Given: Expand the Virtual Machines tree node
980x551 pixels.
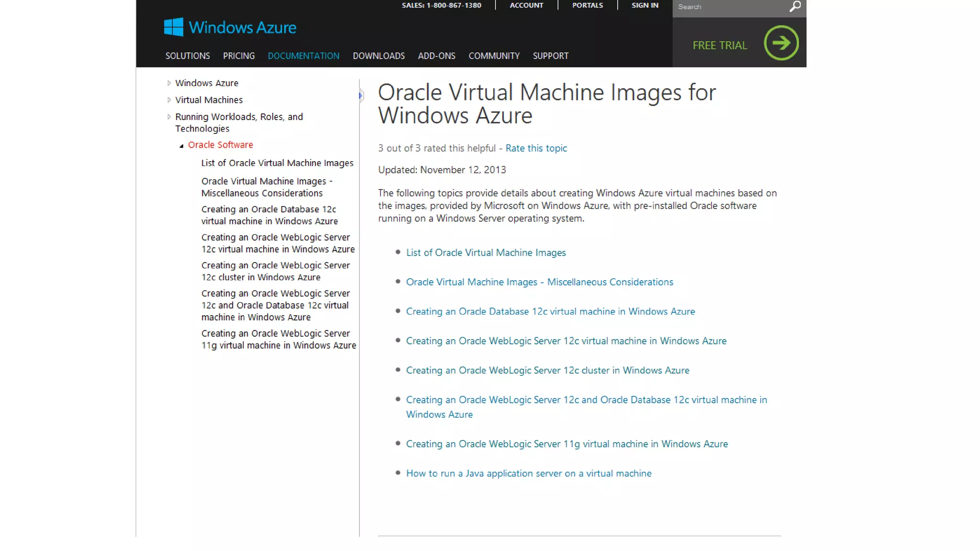Looking at the screenshot, I should 169,100.
